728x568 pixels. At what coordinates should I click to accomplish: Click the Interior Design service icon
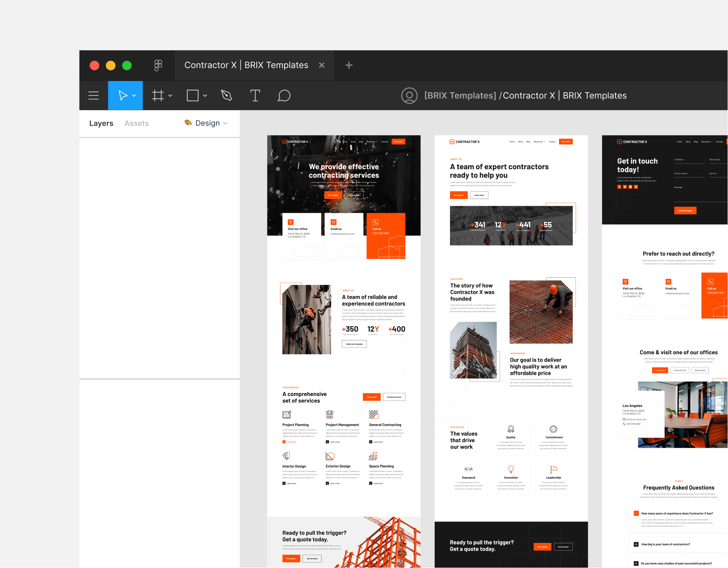tap(286, 456)
